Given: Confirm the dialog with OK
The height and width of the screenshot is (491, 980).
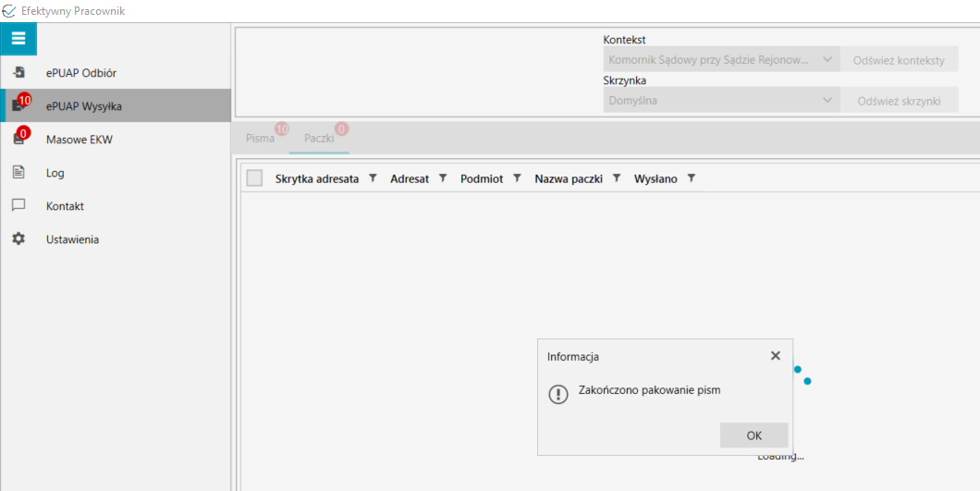Looking at the screenshot, I should (x=753, y=436).
